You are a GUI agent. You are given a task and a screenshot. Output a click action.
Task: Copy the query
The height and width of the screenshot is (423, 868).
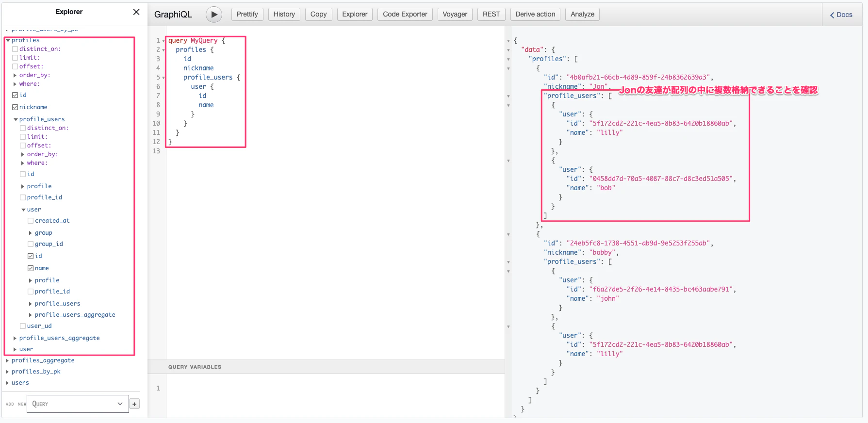point(319,15)
